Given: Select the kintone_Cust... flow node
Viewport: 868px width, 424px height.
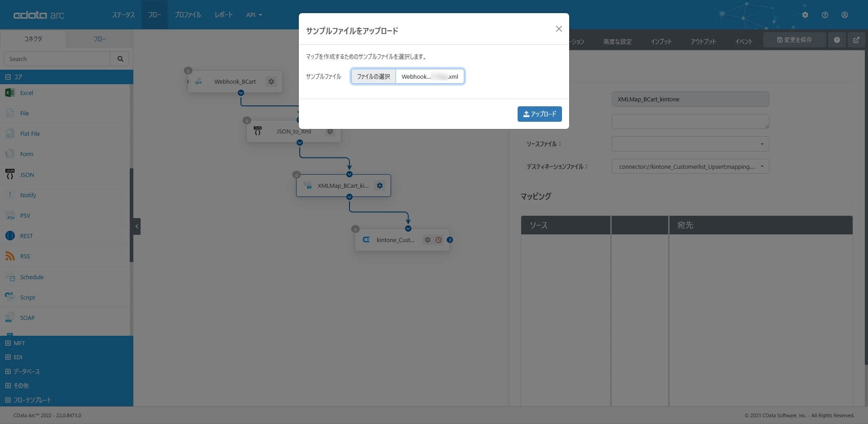Looking at the screenshot, I should click(402, 240).
